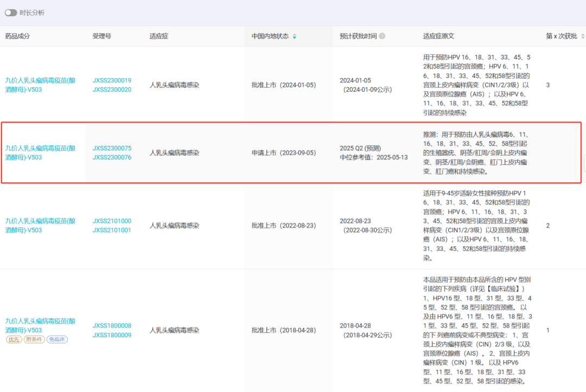Open acceptance number JXSS2300075

click(x=112, y=148)
